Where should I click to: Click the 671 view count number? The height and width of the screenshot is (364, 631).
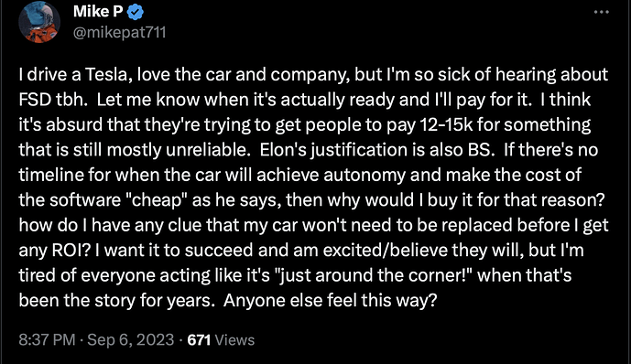200,340
